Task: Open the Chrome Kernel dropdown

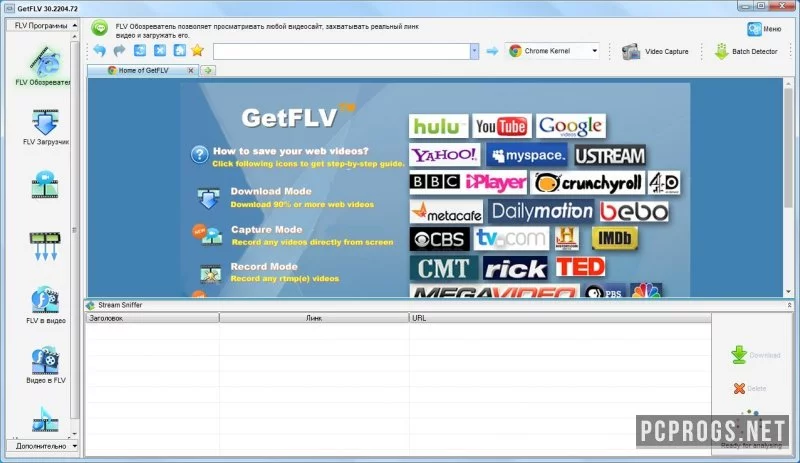Action: click(x=553, y=51)
